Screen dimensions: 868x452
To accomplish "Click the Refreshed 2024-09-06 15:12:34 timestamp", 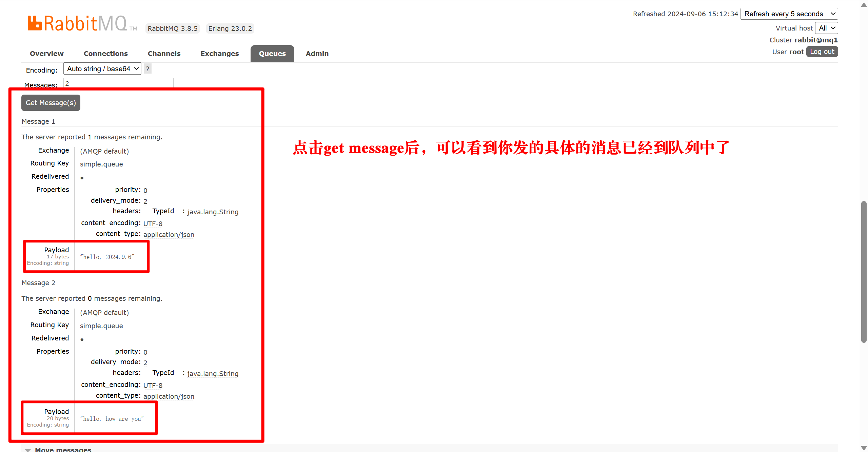I will pyautogui.click(x=686, y=14).
